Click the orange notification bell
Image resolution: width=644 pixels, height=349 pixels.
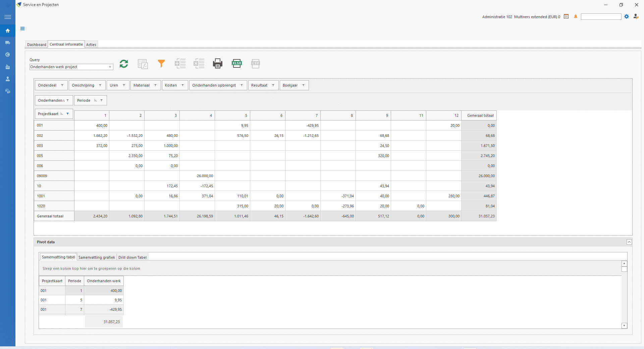pos(576,16)
